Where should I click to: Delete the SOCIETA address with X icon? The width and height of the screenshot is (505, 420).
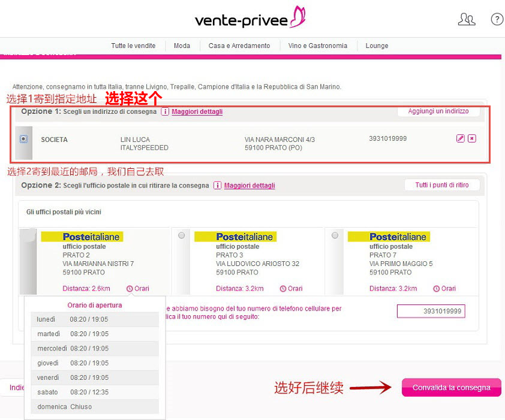pos(472,138)
